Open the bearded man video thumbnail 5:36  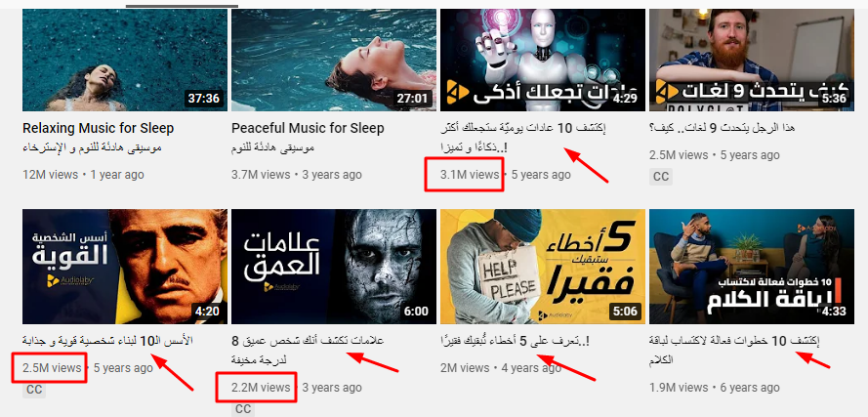[x=752, y=60]
